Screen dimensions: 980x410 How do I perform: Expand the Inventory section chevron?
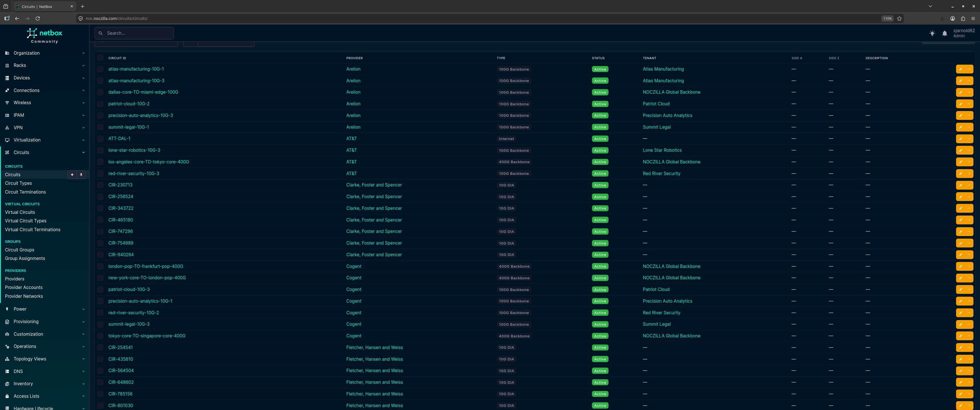(83, 384)
